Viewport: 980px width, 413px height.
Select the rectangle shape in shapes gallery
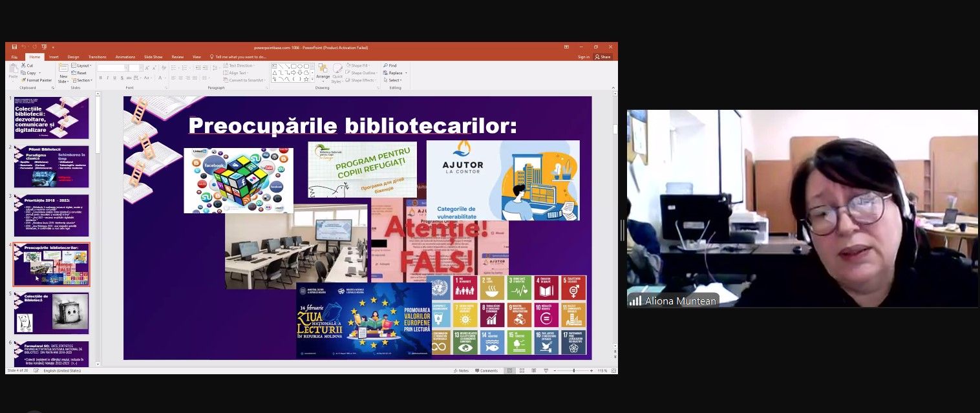[294, 66]
